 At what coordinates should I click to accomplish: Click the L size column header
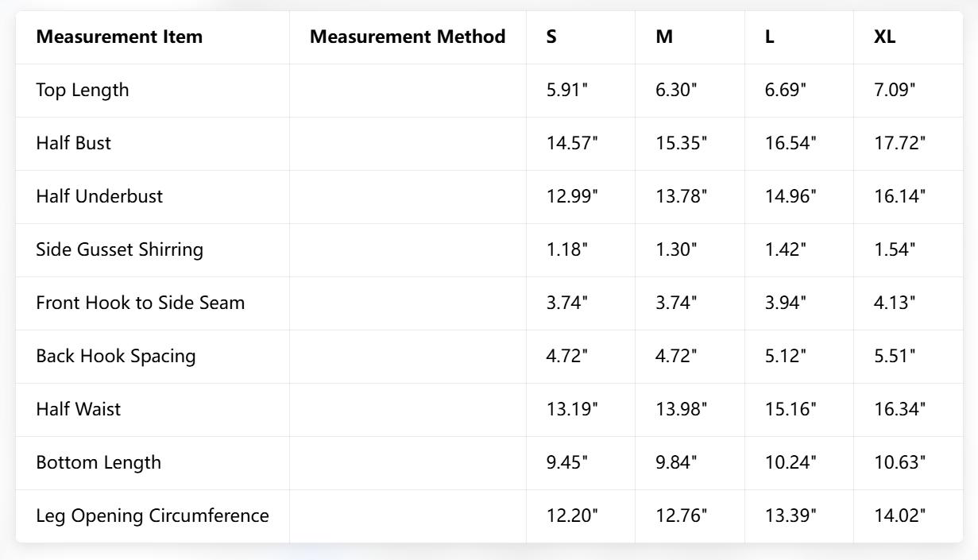(x=770, y=37)
